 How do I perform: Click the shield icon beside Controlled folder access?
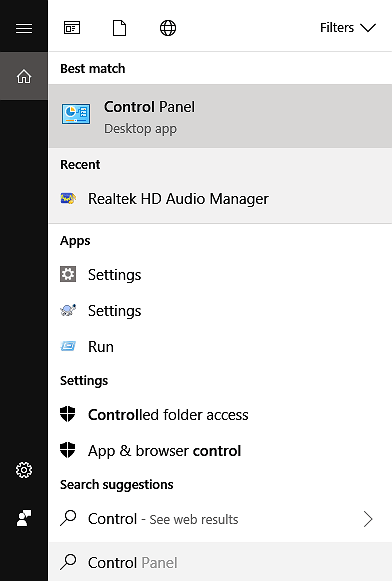pyautogui.click(x=68, y=414)
